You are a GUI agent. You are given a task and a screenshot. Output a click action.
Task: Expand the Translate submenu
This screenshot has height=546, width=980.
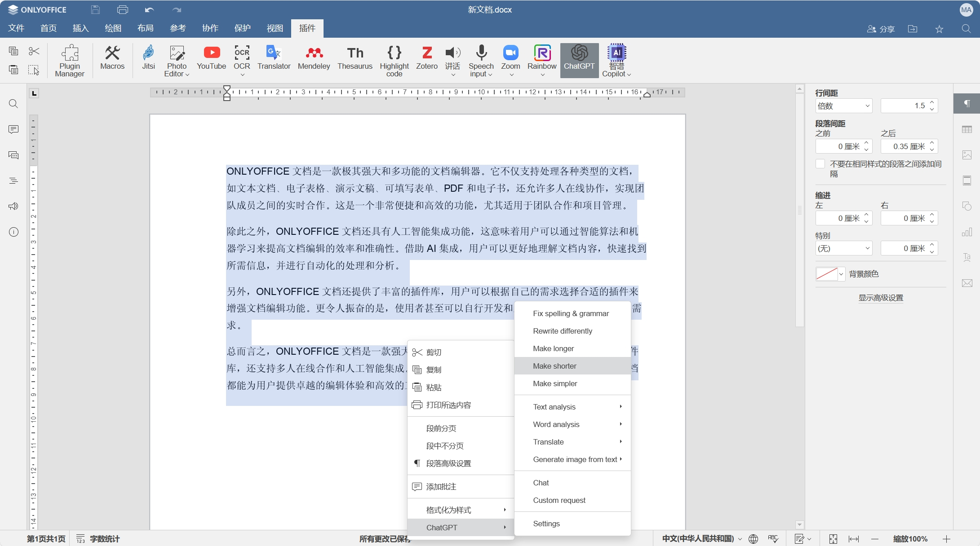[572, 442]
